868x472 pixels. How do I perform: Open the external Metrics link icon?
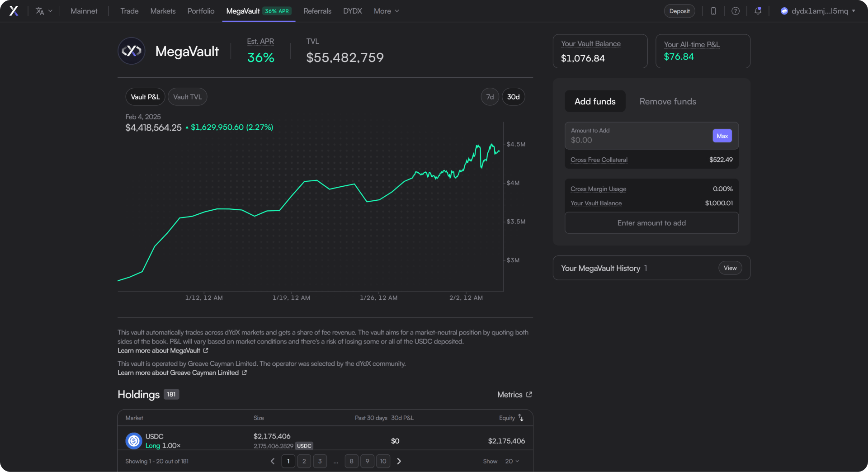pyautogui.click(x=529, y=394)
